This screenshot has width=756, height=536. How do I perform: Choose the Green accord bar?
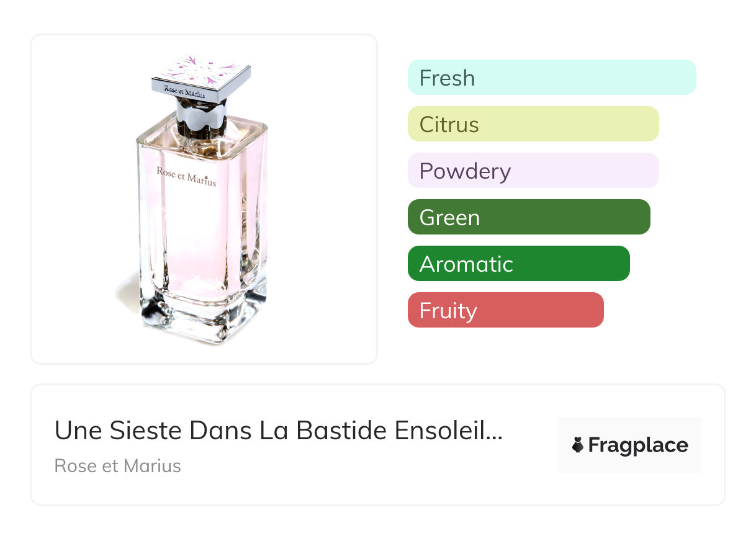point(528,217)
